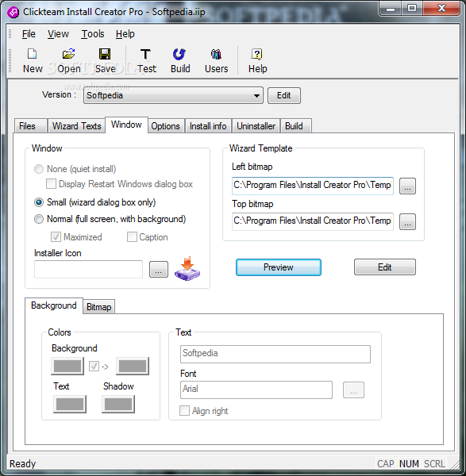Toggle the Align right checkbox
Viewport: 466px width, 476px height.
[184, 411]
